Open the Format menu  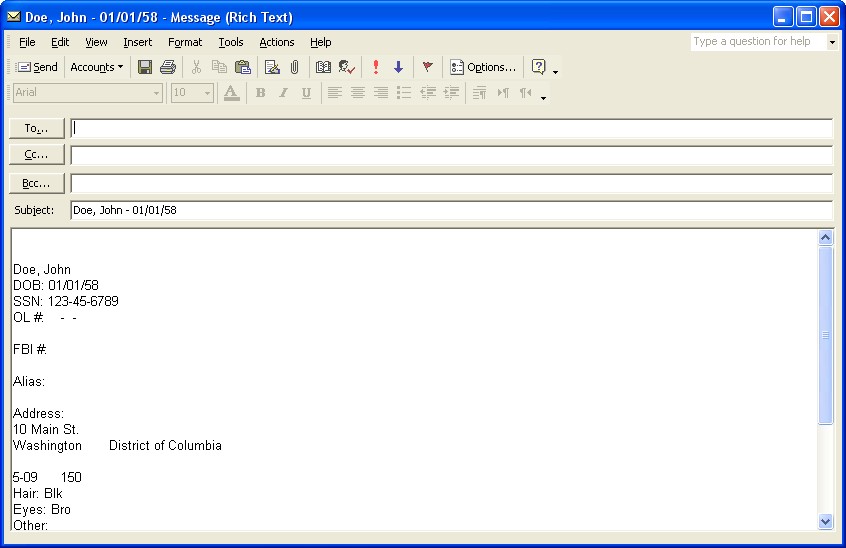pyautogui.click(x=185, y=42)
